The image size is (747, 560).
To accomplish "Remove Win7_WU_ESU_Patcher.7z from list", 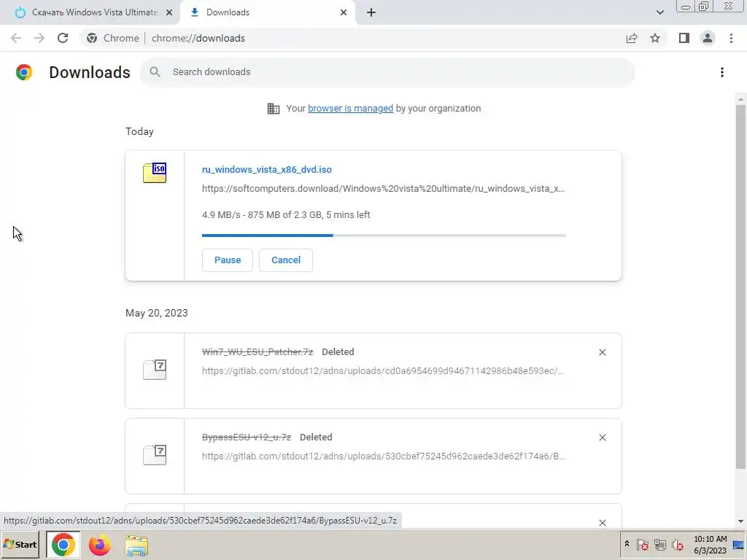I will coord(602,352).
